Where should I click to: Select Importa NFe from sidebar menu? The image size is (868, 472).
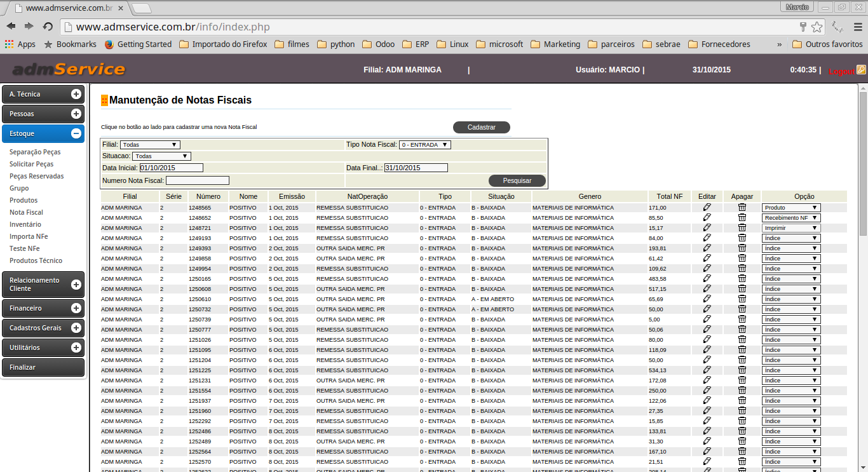pyautogui.click(x=29, y=236)
